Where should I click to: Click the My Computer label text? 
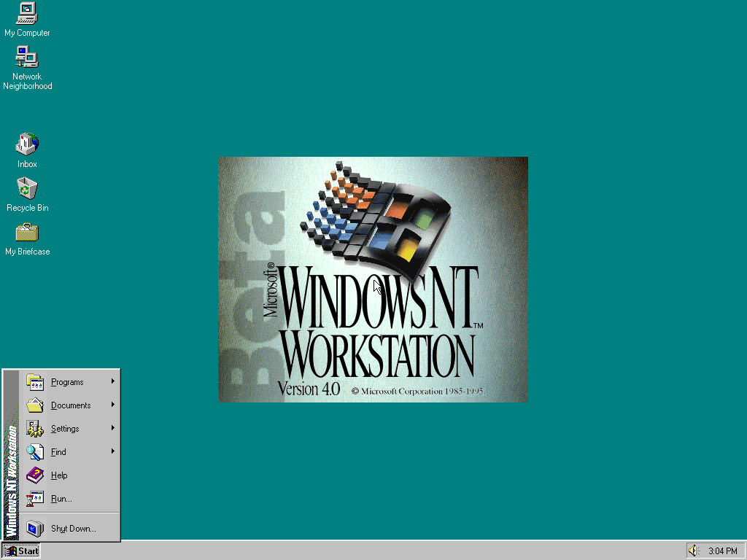(27, 33)
